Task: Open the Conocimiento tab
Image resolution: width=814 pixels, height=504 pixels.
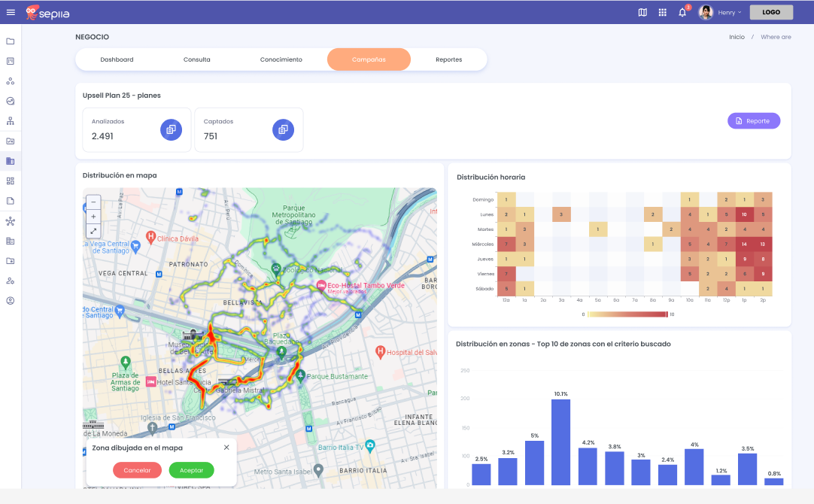Action: point(281,59)
